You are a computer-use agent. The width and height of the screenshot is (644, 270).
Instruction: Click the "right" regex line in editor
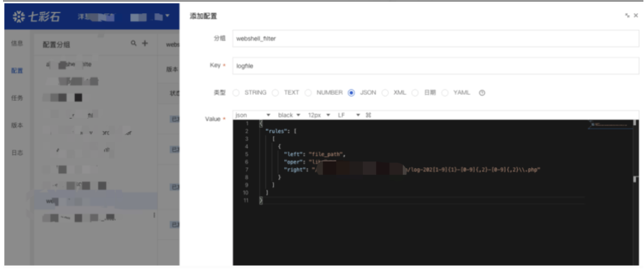click(411, 169)
